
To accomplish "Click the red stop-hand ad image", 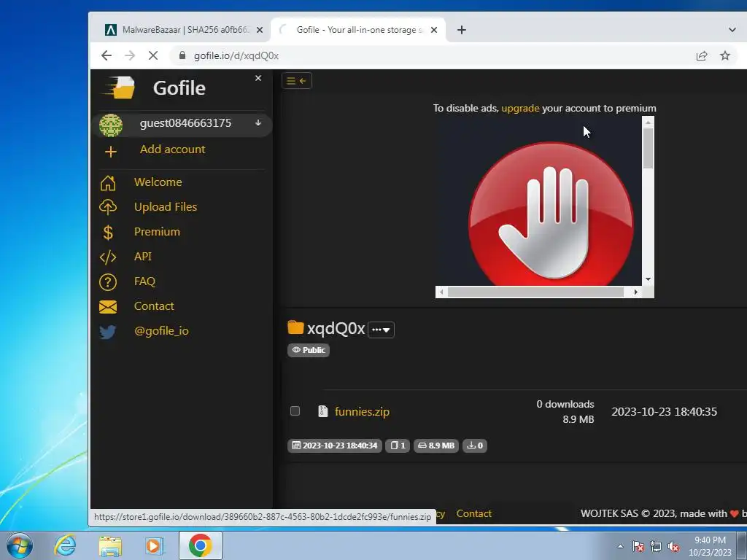I will click(x=551, y=214).
